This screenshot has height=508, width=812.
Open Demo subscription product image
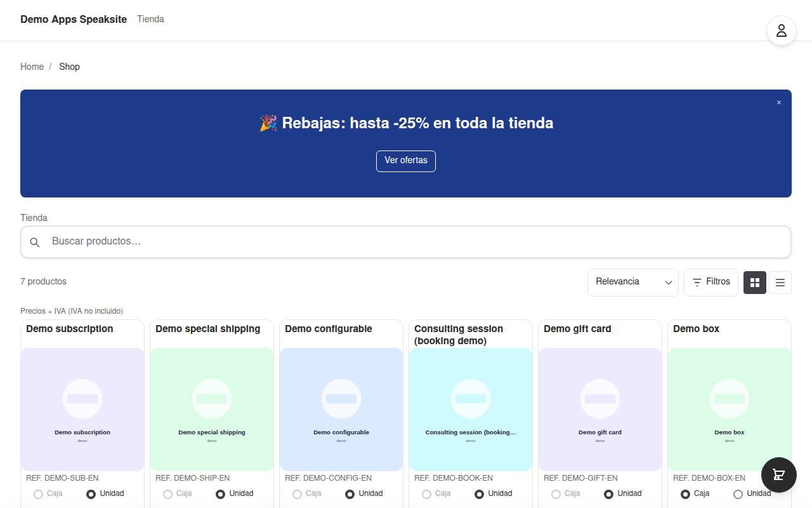(x=82, y=410)
